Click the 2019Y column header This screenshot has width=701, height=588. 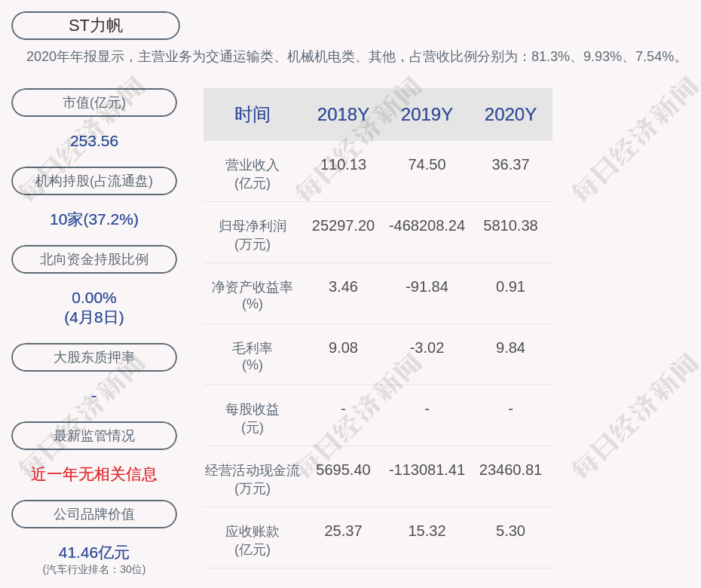[x=427, y=115]
